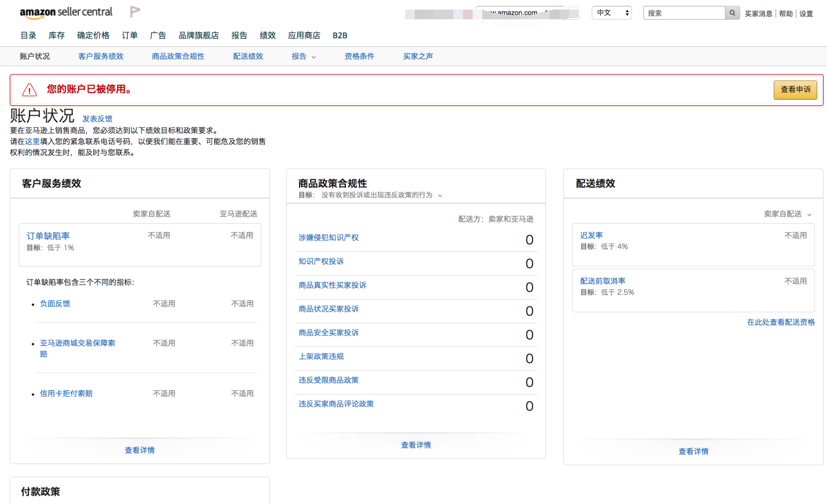Click 查看详情 in 客户服务绩效 card
Screen dimensions: 827x504
[140, 451]
